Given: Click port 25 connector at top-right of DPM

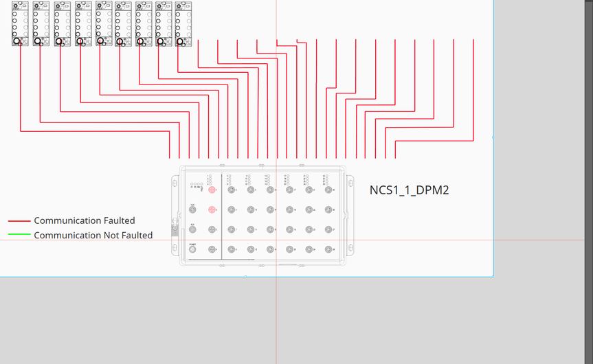Looking at the screenshot, I should point(328,190).
